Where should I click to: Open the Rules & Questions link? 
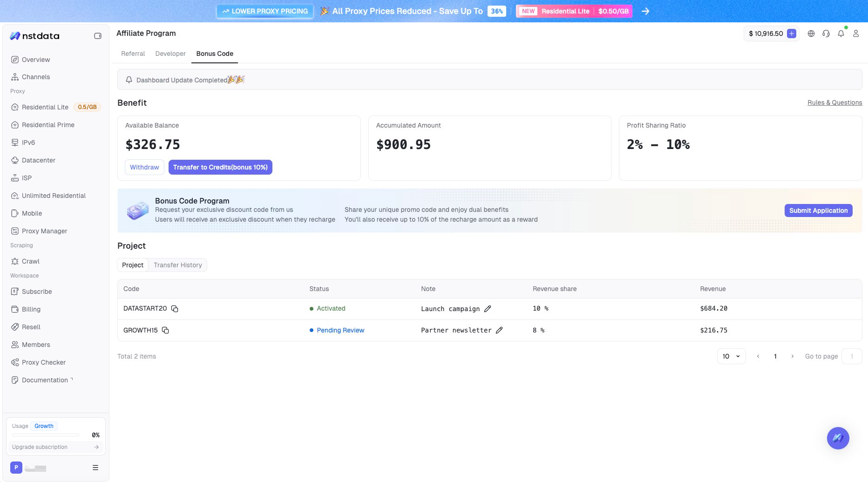[x=834, y=102]
